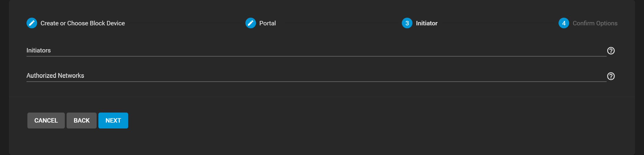The width and height of the screenshot is (644, 155).
Task: Jump to the Portal step label
Action: point(267,23)
